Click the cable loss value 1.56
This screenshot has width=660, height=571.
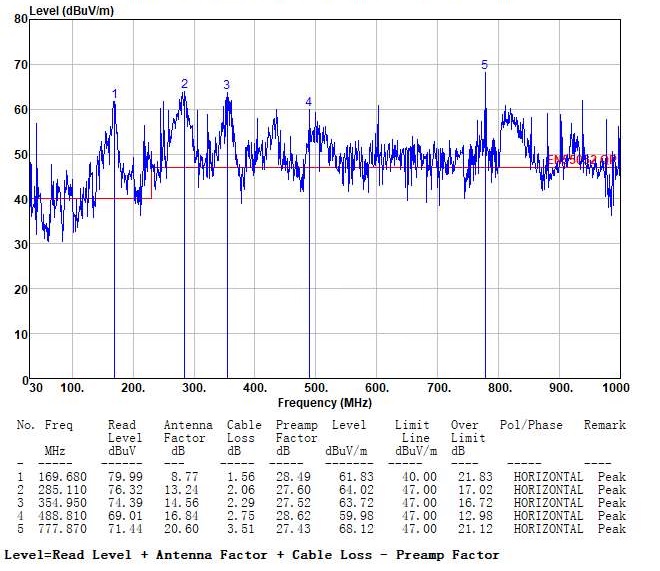[241, 477]
